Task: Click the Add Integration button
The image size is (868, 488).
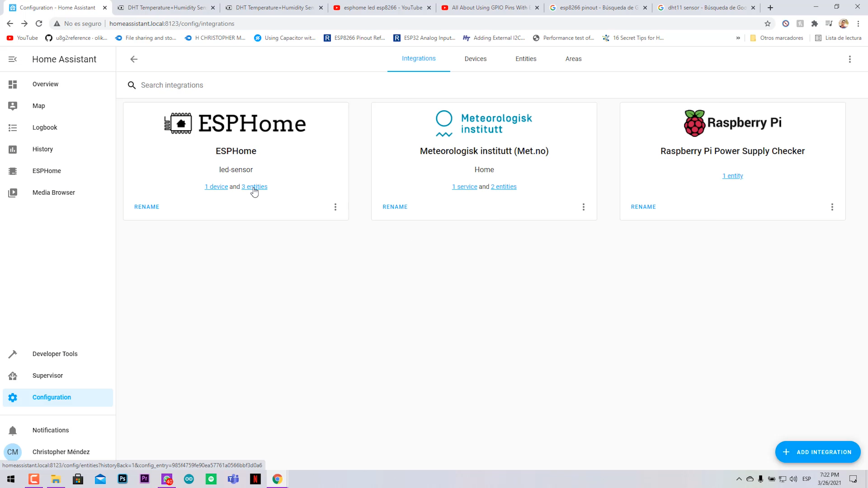Action: [817, 452]
